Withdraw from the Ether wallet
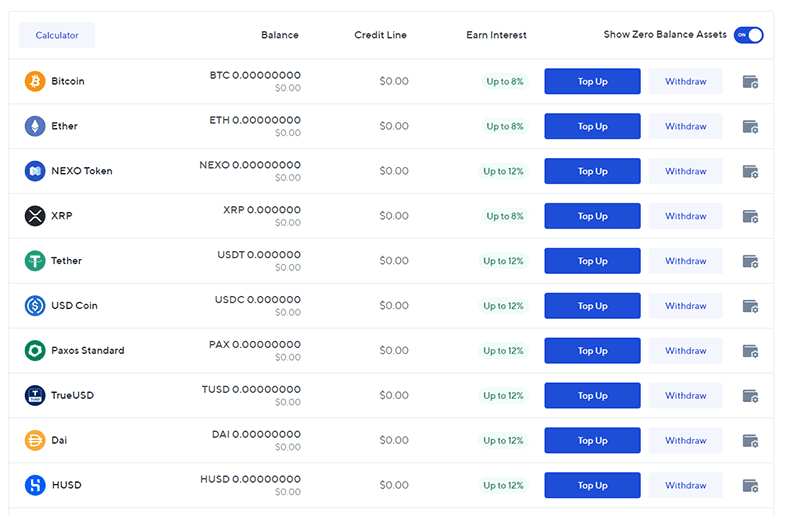This screenshot has width=785, height=516. (x=685, y=127)
